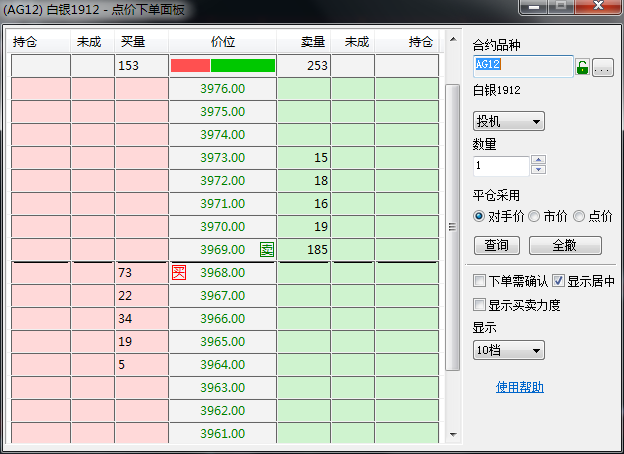The height and width of the screenshot is (454, 624).
Task: Click price 3976.00 in the ladder
Action: click(222, 89)
